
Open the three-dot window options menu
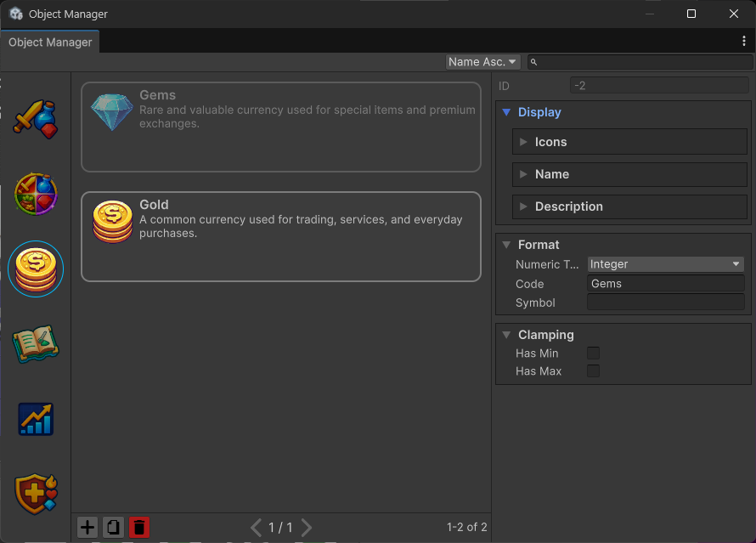(744, 41)
